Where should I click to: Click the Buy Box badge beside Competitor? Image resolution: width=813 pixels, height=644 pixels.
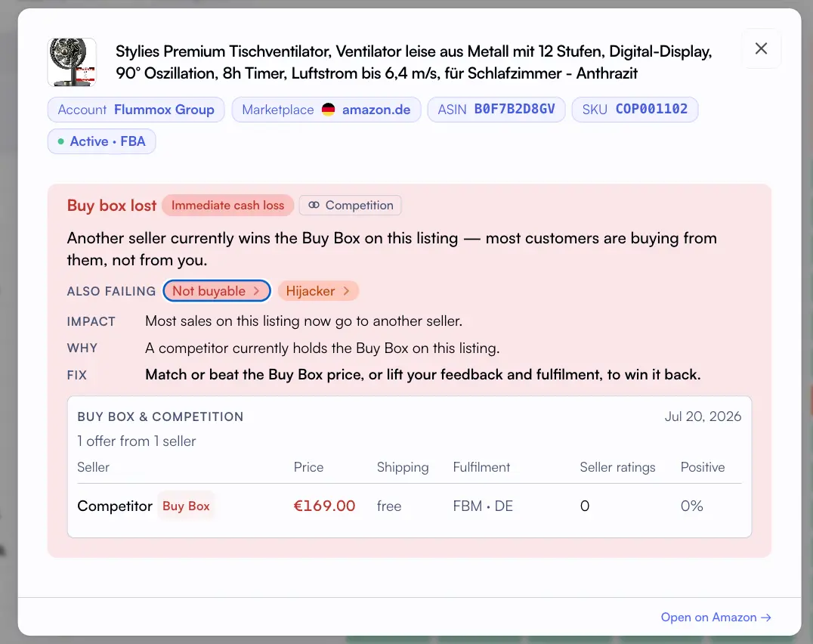coord(186,506)
